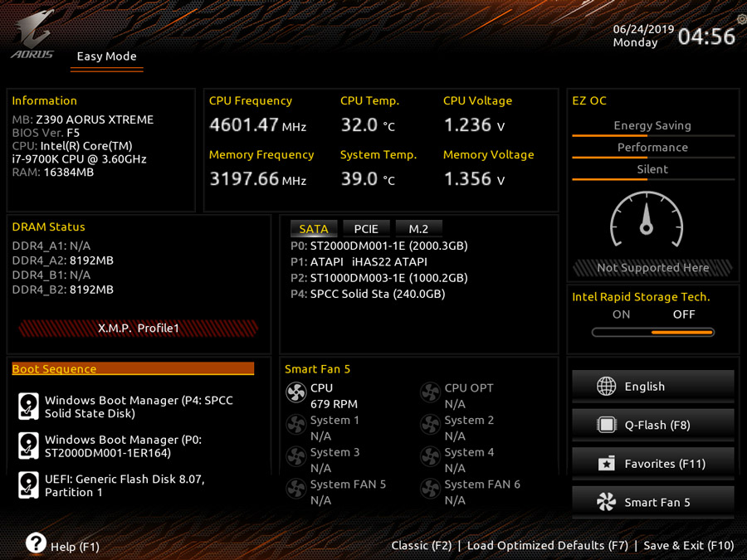Click P4: SPCC Solid Sta (240.0GB) row
This screenshot has width=747, height=560.
368,294
